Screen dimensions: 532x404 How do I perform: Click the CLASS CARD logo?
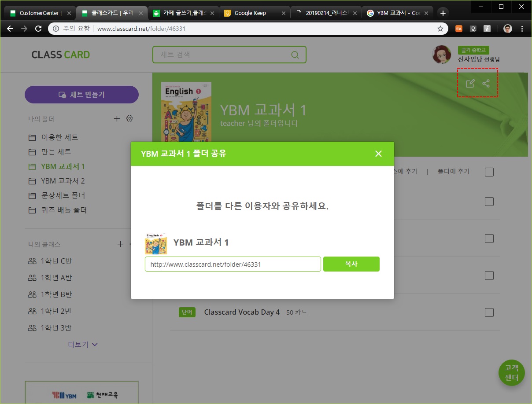(61, 55)
